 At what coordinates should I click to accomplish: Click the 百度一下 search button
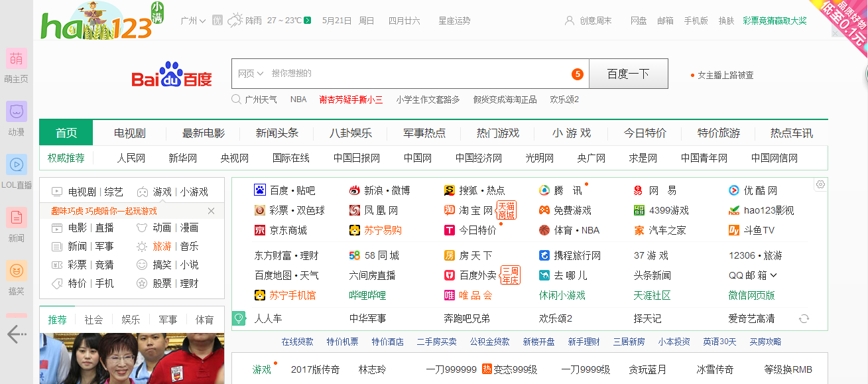coord(627,74)
